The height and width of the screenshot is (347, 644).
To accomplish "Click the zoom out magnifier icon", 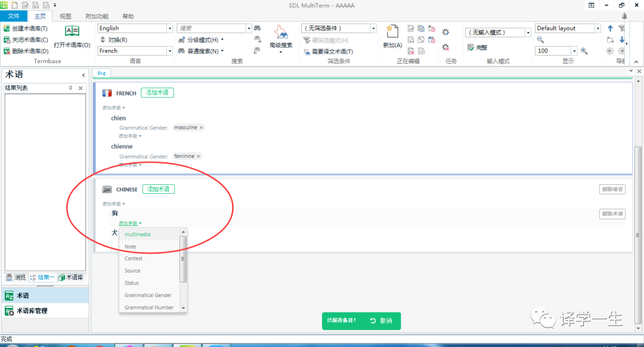I will pos(540,39).
